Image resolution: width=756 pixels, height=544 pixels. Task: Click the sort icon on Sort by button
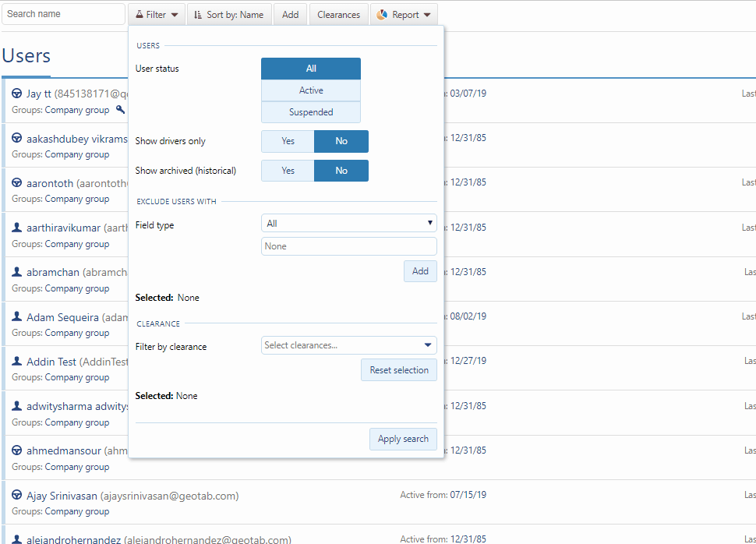pos(198,15)
